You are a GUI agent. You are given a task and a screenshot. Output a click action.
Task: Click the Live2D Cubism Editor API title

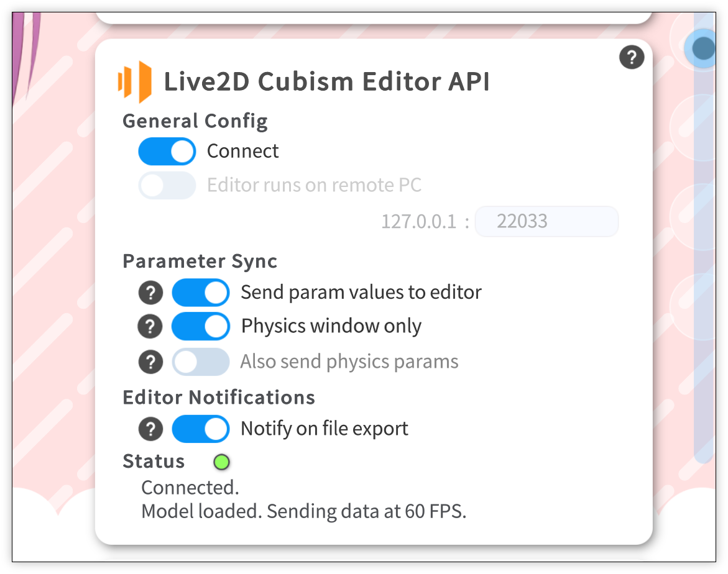click(326, 82)
